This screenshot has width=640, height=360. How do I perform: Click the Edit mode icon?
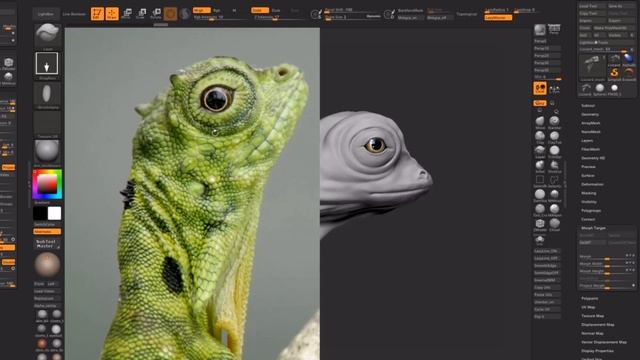coord(97,14)
